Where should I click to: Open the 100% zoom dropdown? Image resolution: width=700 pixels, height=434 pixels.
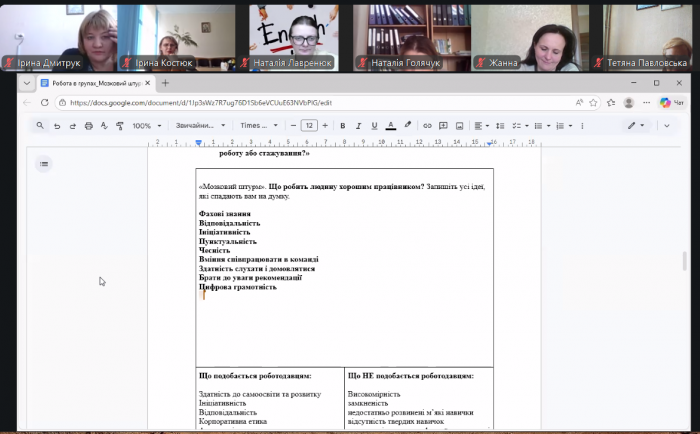(x=146, y=126)
